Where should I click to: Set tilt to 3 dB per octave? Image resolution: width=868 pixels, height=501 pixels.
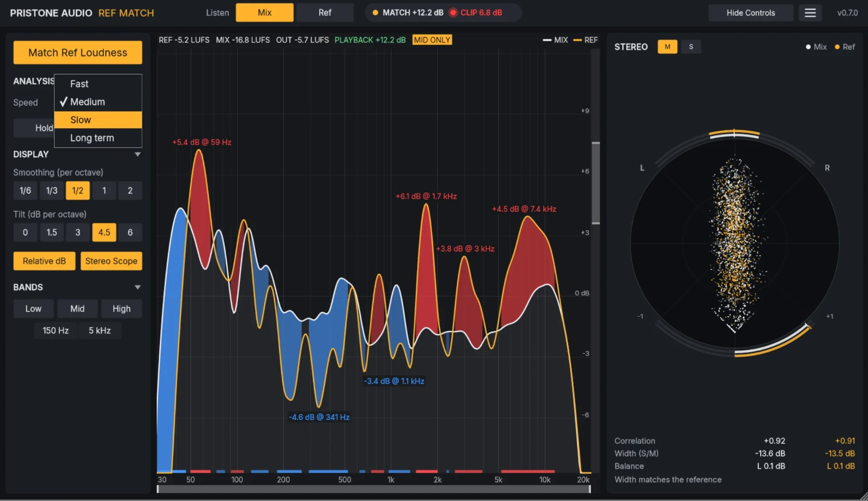click(x=78, y=232)
